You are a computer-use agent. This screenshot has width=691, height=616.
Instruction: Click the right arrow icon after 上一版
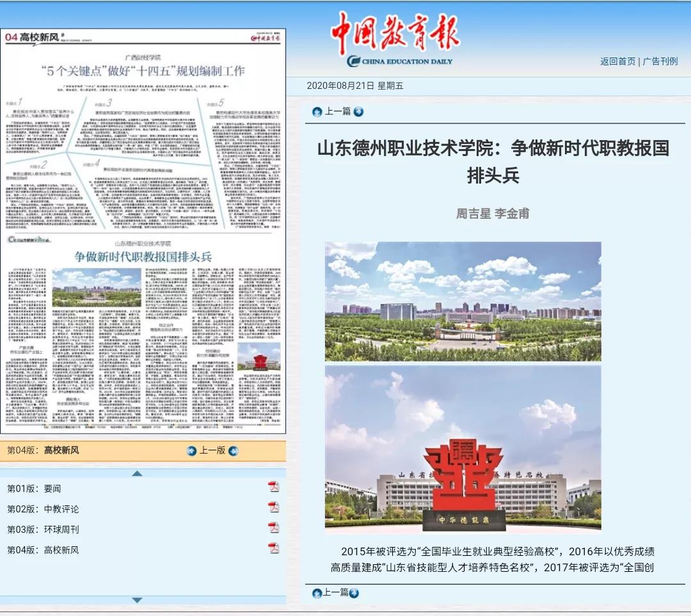pos(234,451)
